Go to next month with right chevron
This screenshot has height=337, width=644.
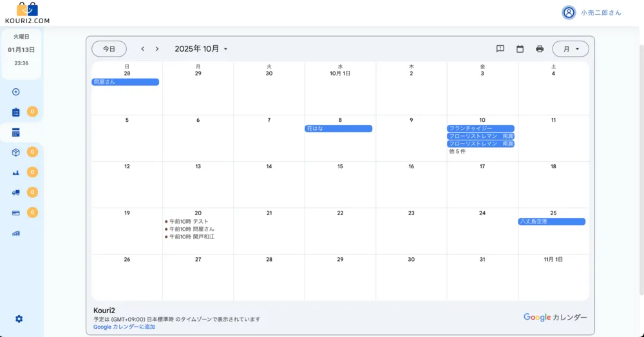pyautogui.click(x=156, y=49)
